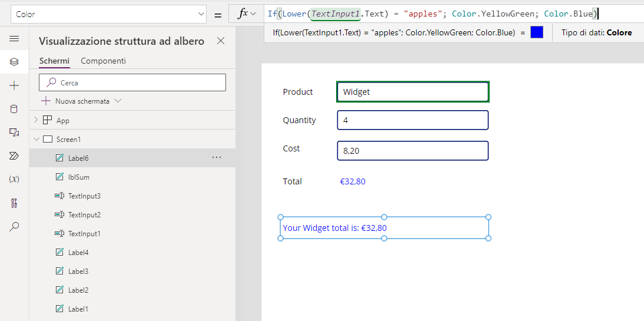Open the Advanced tools icon
644x321 pixels.
[x=14, y=203]
